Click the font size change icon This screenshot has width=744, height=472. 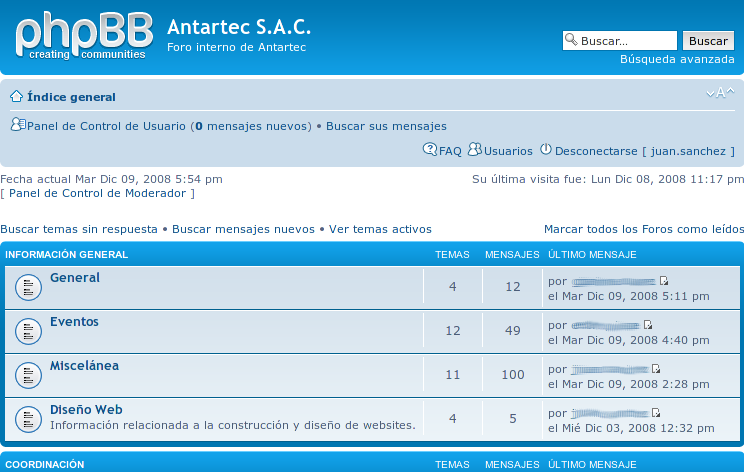click(720, 93)
